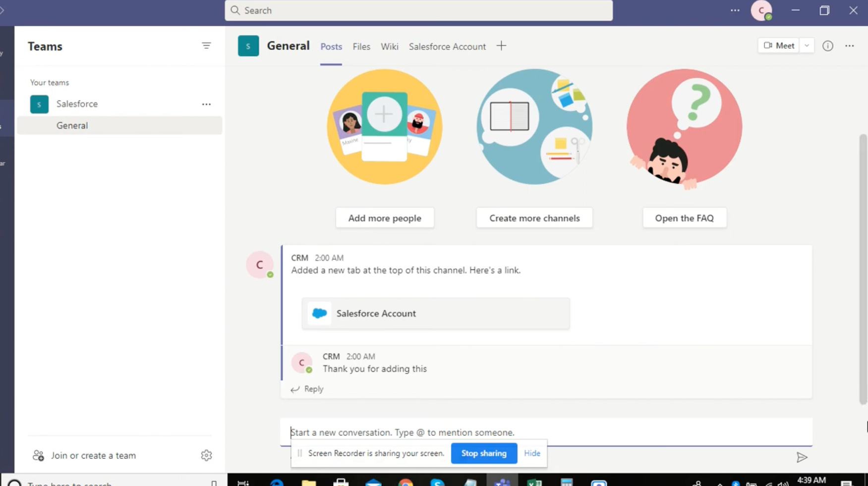Hide the screen sharing notification
The height and width of the screenshot is (486, 868).
532,453
